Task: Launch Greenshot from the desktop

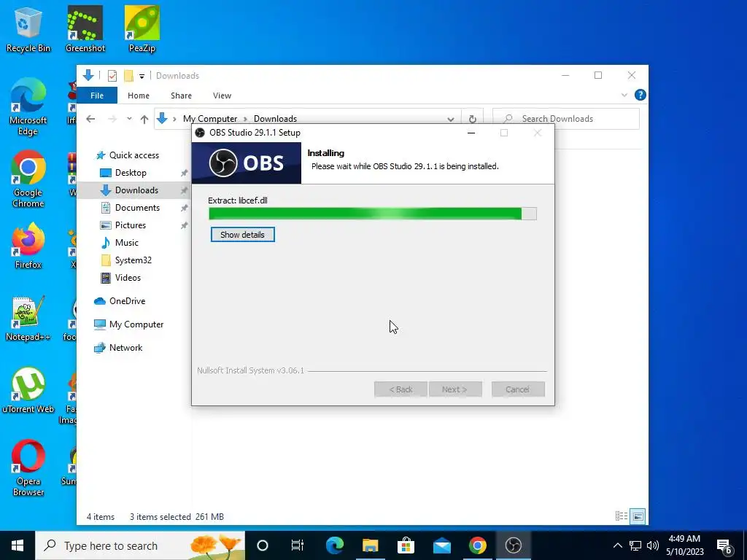Action: tap(85, 29)
